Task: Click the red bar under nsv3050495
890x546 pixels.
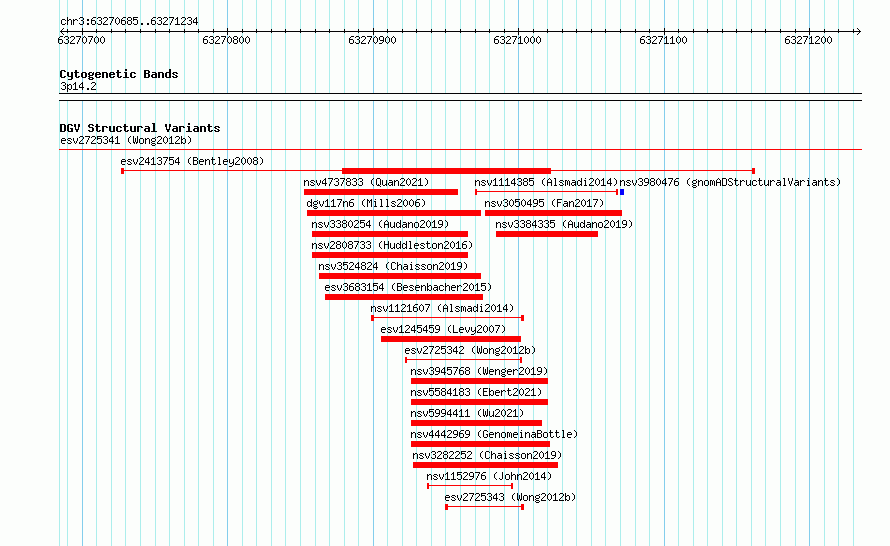Action: point(553,213)
